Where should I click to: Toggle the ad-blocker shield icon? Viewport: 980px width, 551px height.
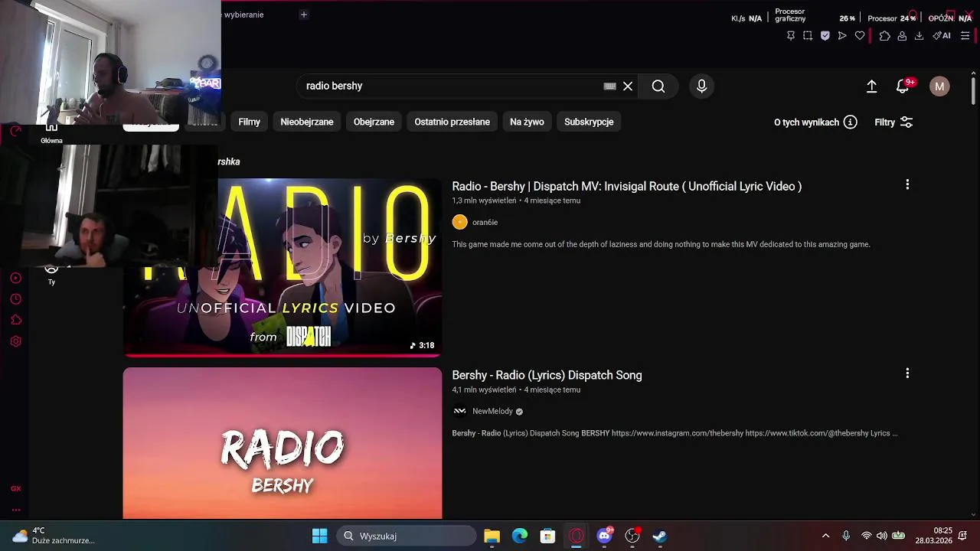pyautogui.click(x=825, y=35)
